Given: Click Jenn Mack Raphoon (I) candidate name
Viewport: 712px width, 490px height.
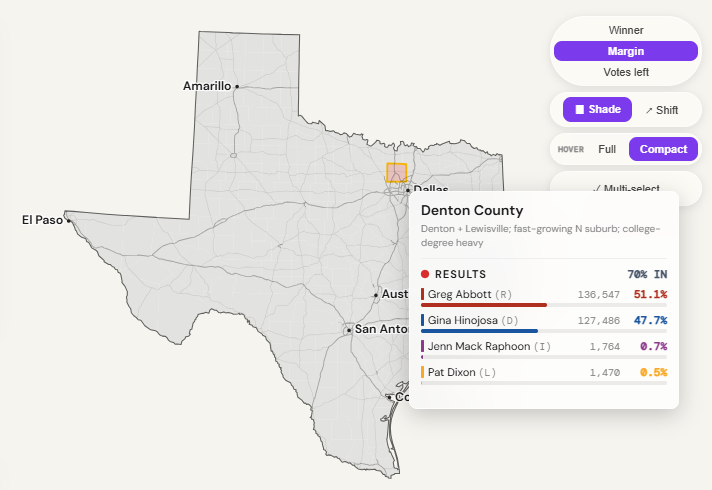Looking at the screenshot, I should 489,346.
